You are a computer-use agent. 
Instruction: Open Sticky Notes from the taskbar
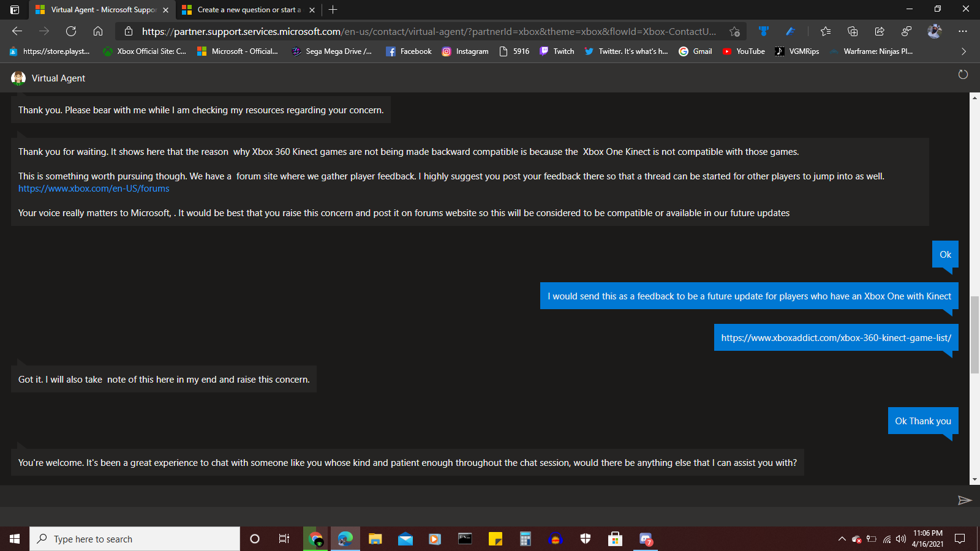point(495,539)
